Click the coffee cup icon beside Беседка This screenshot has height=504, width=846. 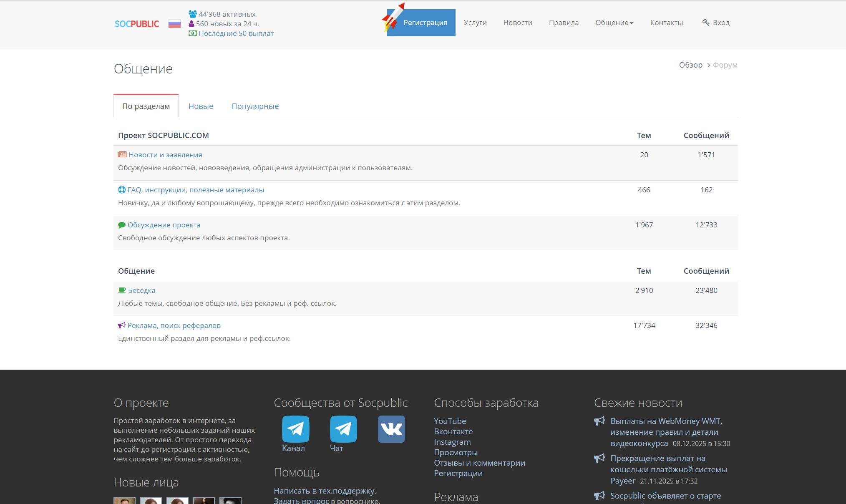point(122,290)
